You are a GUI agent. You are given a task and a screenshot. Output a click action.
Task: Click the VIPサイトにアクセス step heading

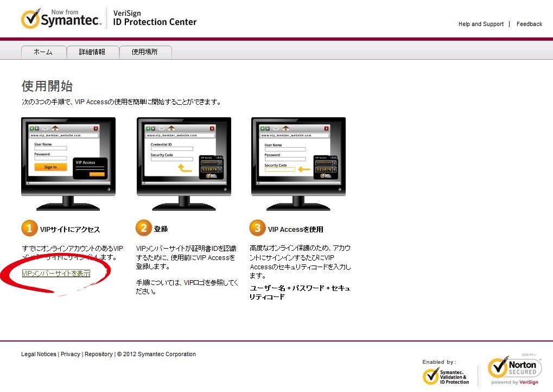tap(70, 229)
